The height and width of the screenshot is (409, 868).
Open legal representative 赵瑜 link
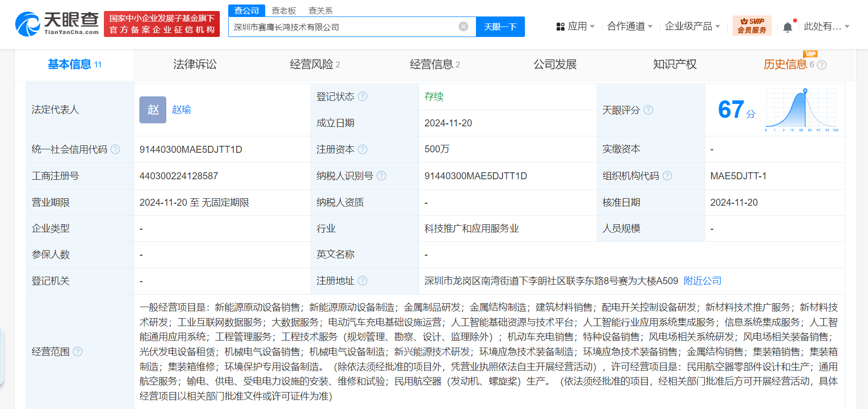181,110
